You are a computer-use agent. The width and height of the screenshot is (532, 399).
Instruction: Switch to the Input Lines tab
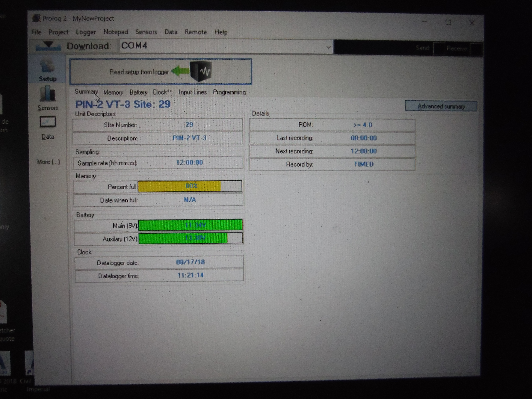(192, 92)
